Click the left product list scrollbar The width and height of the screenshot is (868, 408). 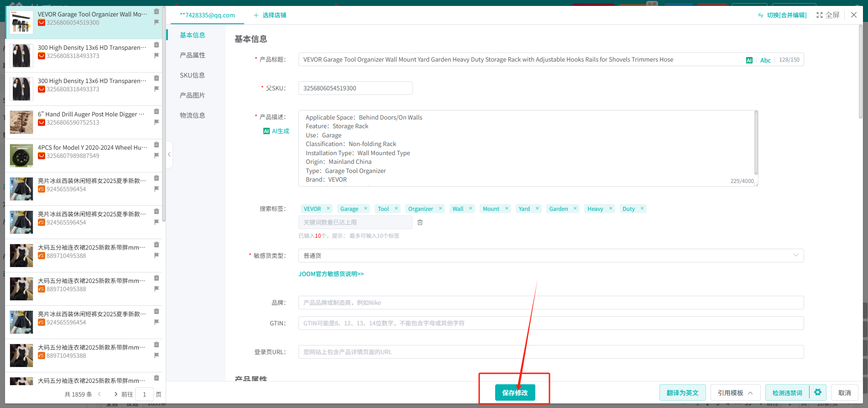click(164, 114)
